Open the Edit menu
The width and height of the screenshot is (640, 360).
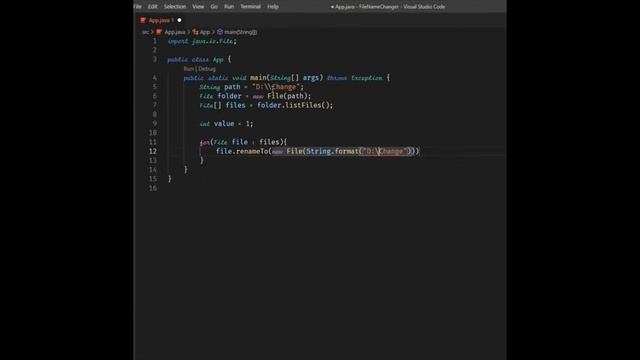(x=153, y=7)
